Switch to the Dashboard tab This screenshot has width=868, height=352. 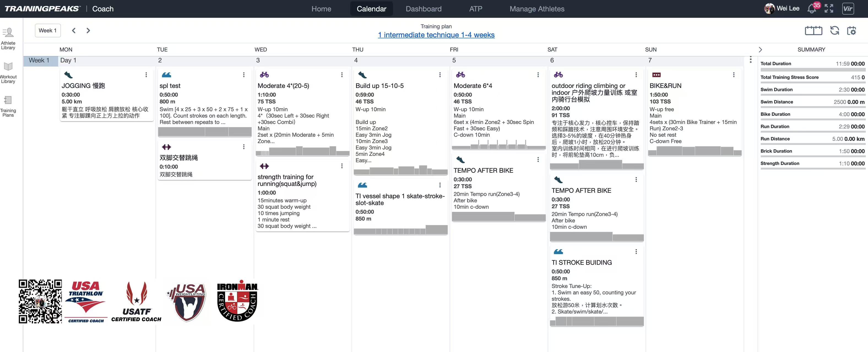423,9
